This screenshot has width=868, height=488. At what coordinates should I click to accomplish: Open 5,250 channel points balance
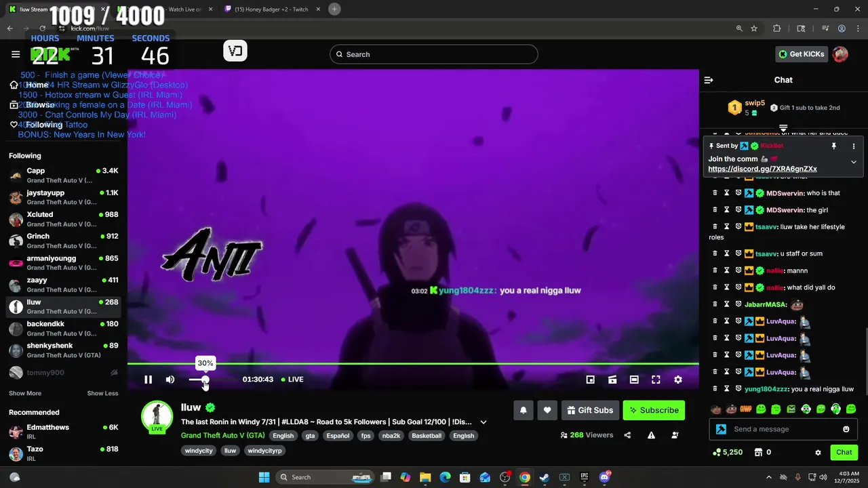[x=728, y=452]
